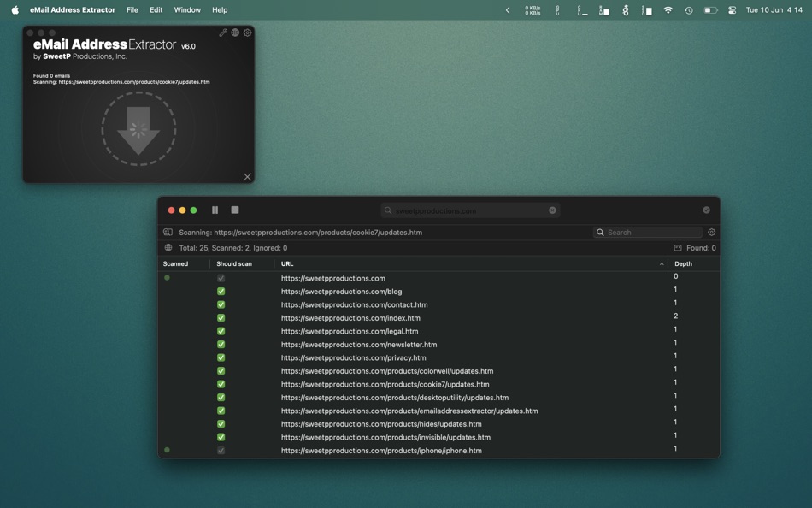Open gear settings in extractor main window
This screenshot has width=812, height=508.
(x=248, y=32)
